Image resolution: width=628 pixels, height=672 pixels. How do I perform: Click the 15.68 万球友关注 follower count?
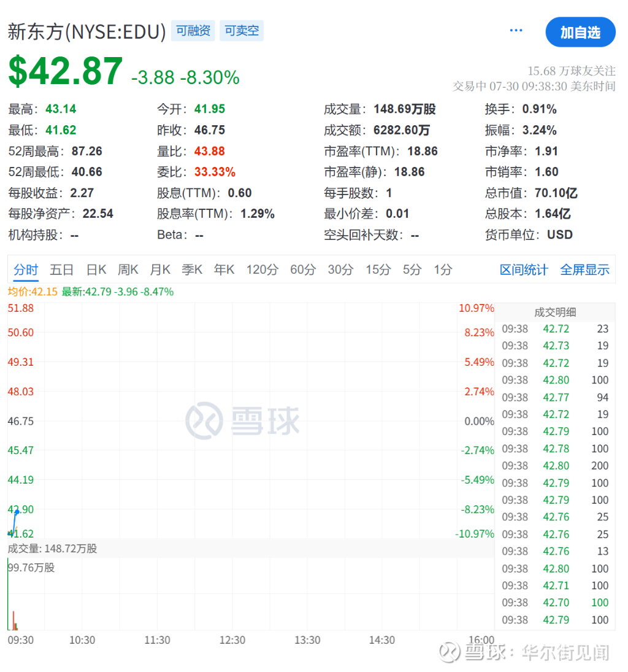pos(572,71)
